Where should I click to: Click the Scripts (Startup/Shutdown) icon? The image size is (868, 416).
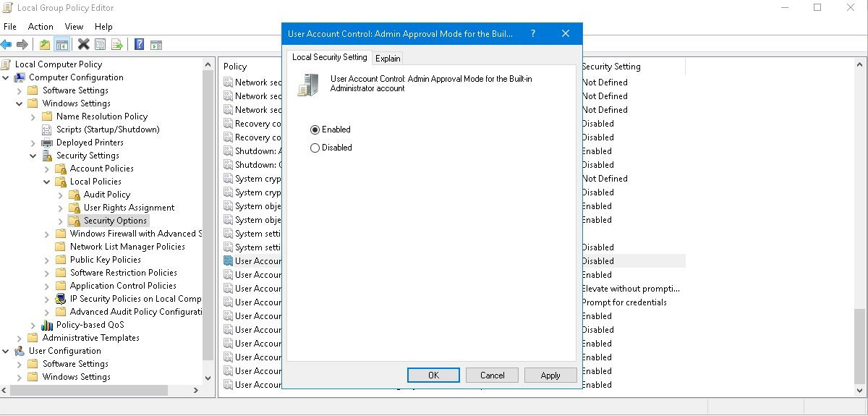(x=48, y=130)
